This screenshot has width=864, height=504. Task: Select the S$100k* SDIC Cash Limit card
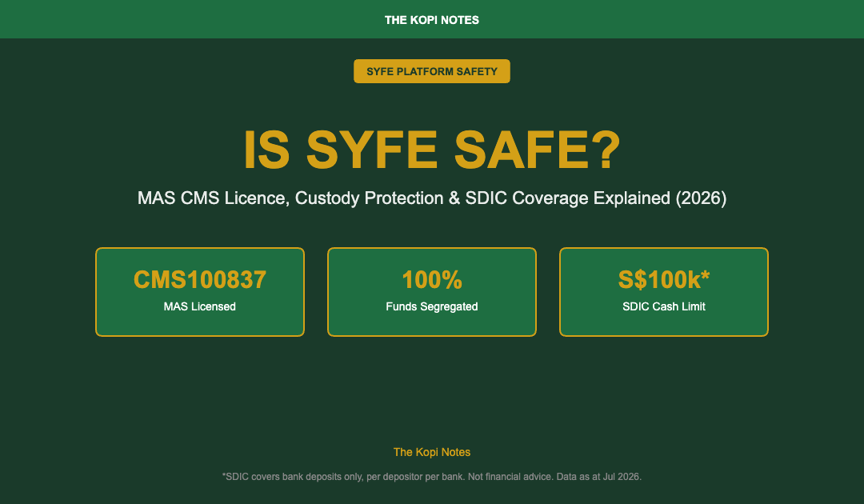tap(664, 292)
